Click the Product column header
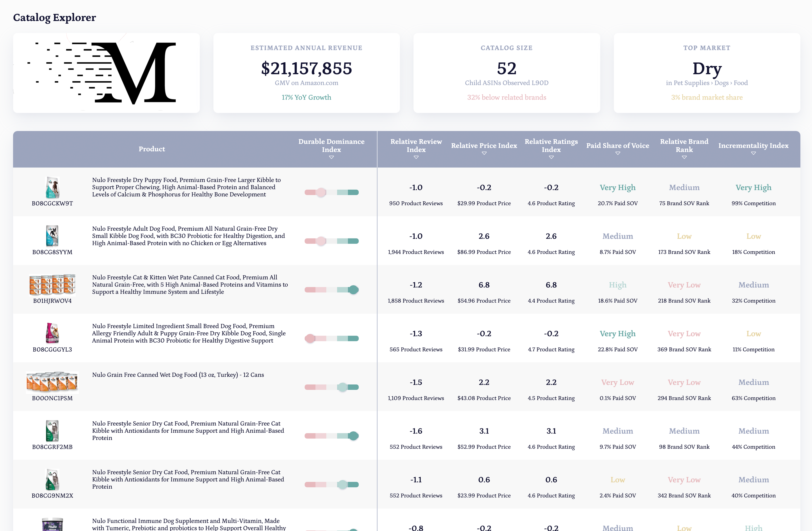This screenshot has width=812, height=531. click(152, 149)
